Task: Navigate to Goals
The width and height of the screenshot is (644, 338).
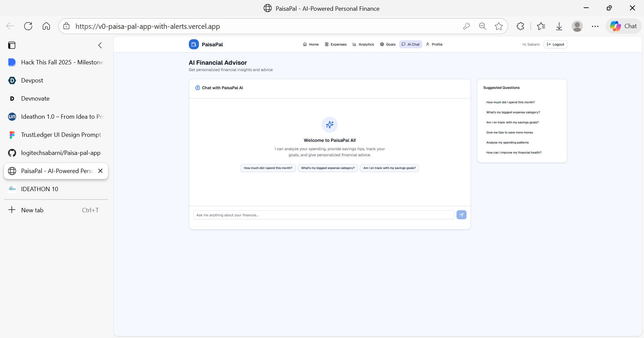Action: 388,44
